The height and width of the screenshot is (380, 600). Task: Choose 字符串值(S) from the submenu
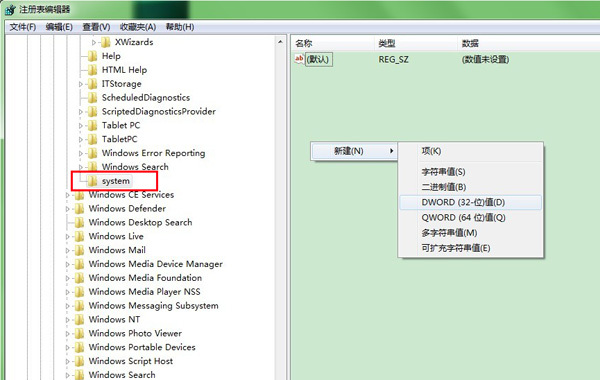pyautogui.click(x=471, y=172)
